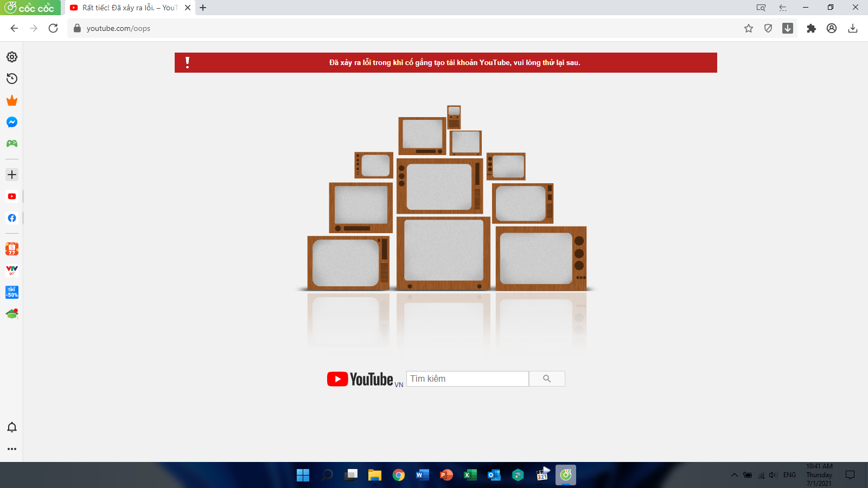Open Tiki -50% shortcut in sidebar
The width and height of the screenshot is (868, 488).
pos(12,292)
